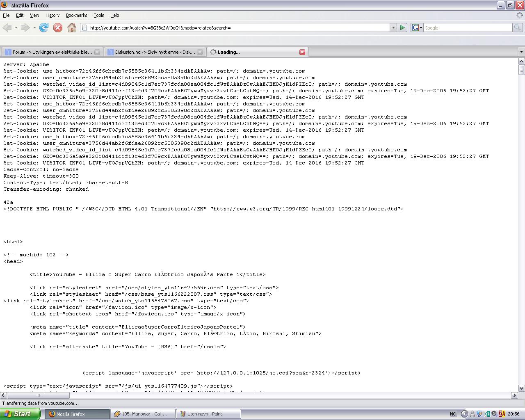Click the search magnifier button
The height and width of the screenshot is (420, 525).
pos(517,27)
